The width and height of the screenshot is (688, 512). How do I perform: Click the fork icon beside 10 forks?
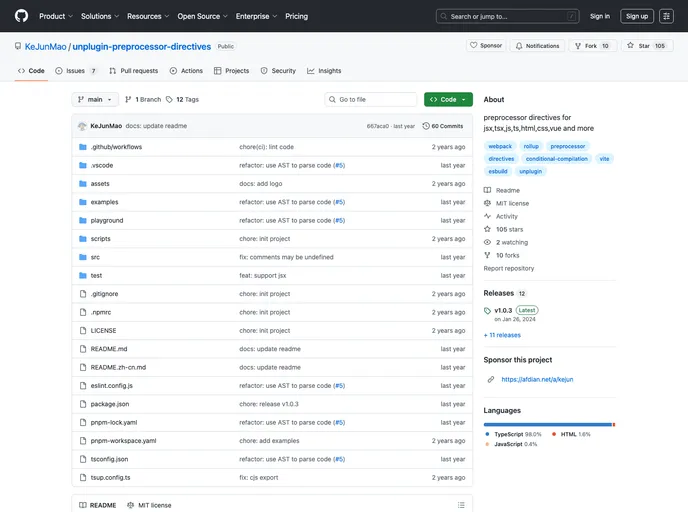point(487,255)
